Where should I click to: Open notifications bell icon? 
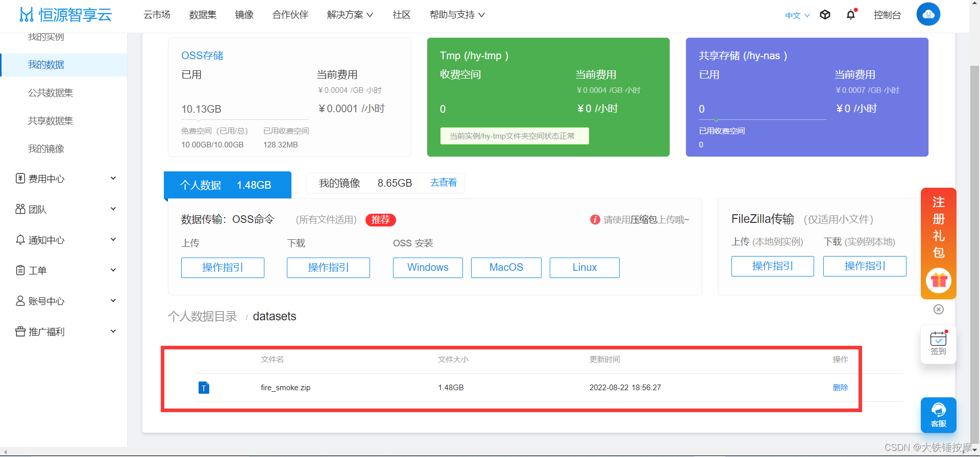(x=851, y=15)
